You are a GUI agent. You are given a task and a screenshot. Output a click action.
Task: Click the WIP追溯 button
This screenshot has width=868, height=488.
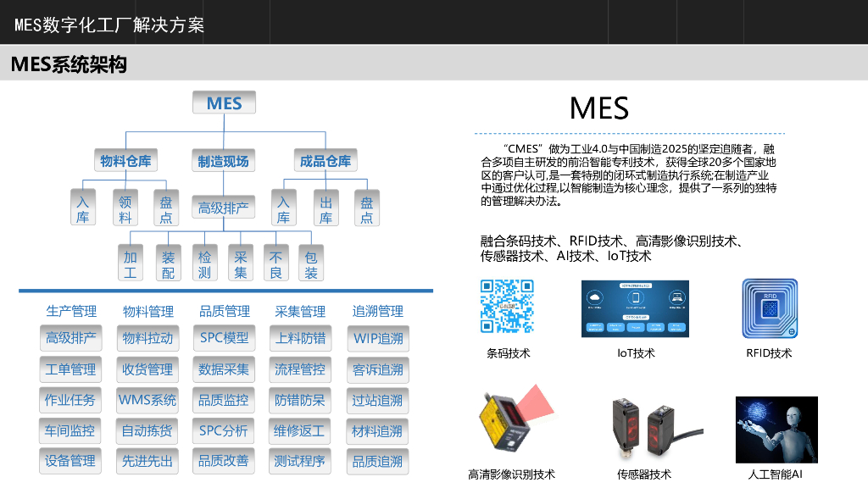pos(378,339)
